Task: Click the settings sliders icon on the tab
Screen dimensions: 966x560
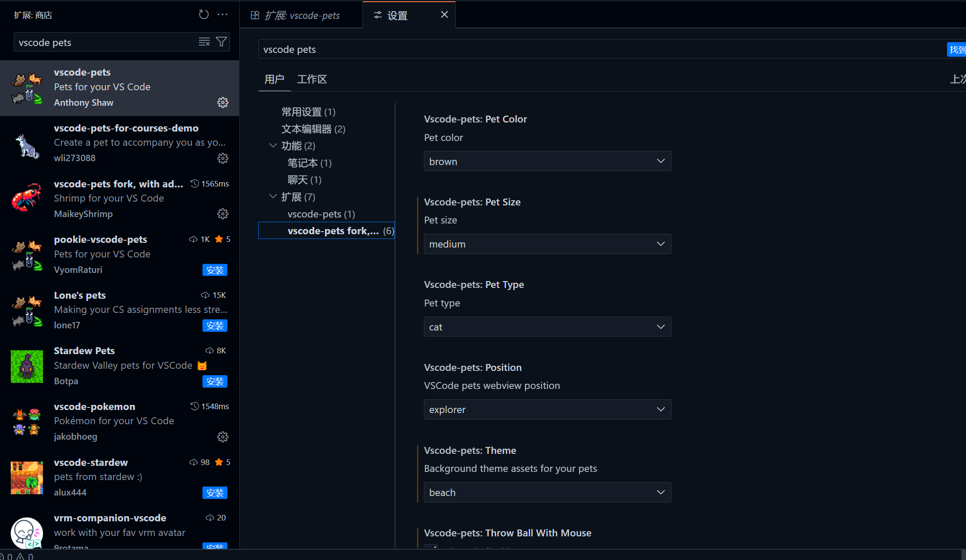Action: 377,15
